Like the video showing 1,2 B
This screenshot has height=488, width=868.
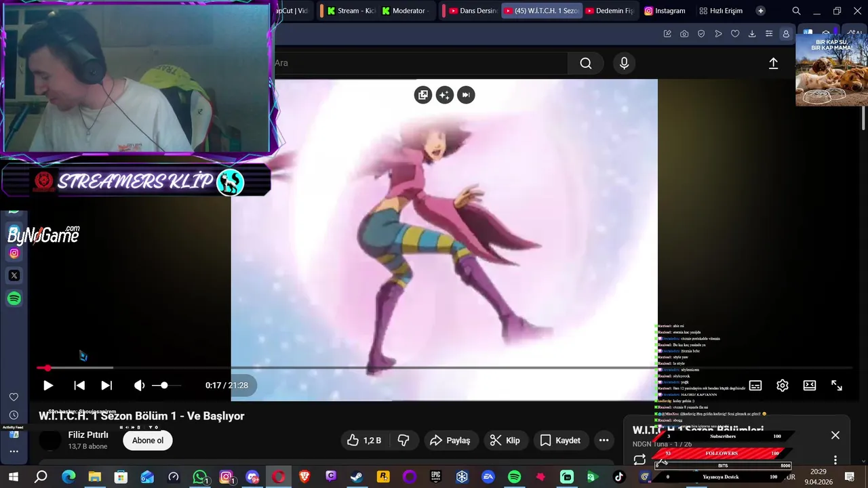coord(364,441)
